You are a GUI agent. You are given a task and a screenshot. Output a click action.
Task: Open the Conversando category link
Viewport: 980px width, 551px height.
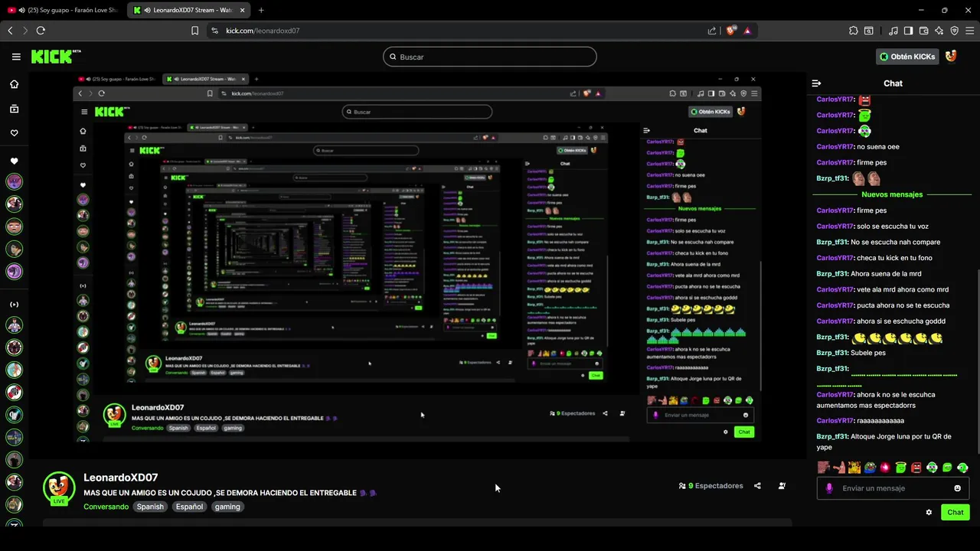(106, 507)
